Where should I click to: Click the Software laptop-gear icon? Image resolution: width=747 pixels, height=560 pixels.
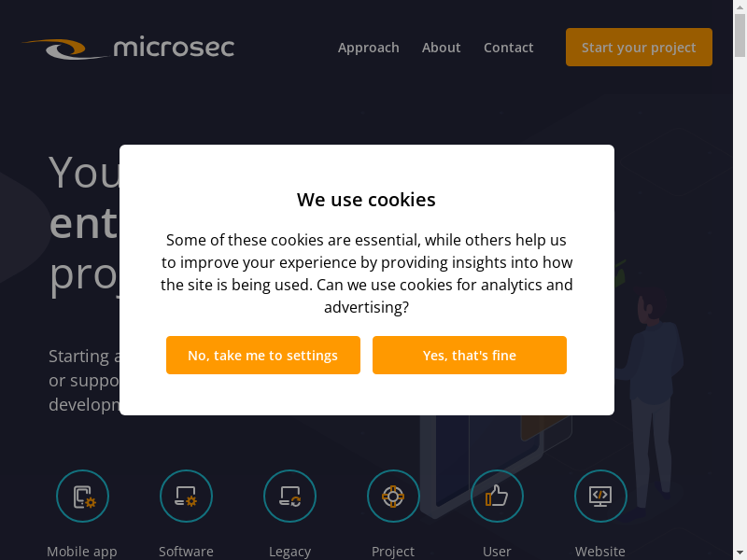pyautogui.click(x=186, y=496)
